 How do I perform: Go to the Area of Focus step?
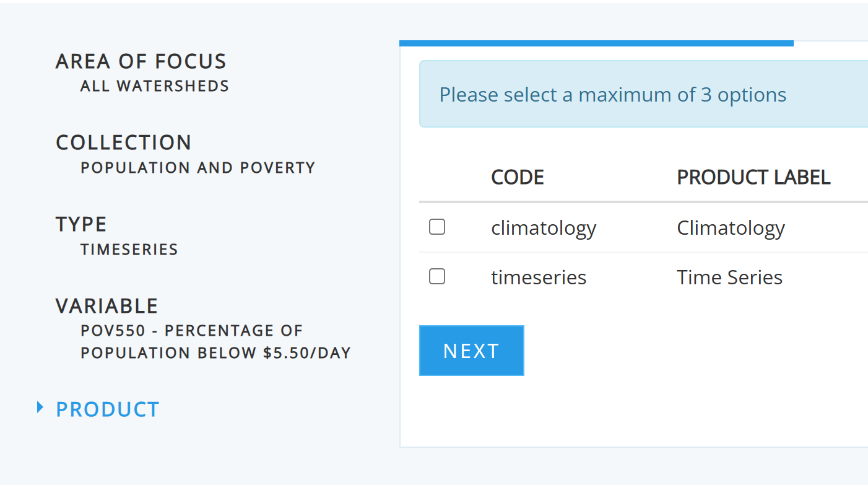click(141, 61)
